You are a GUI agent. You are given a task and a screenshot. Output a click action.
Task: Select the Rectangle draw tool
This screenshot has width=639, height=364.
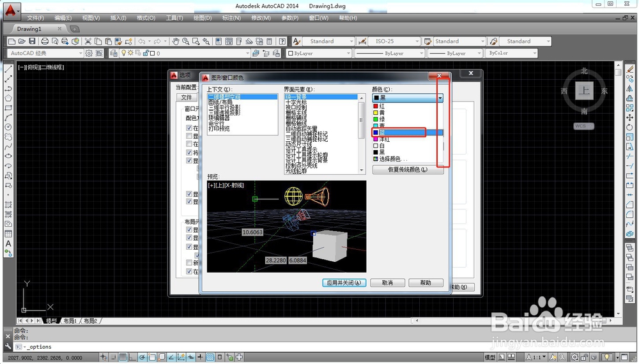pos(8,108)
